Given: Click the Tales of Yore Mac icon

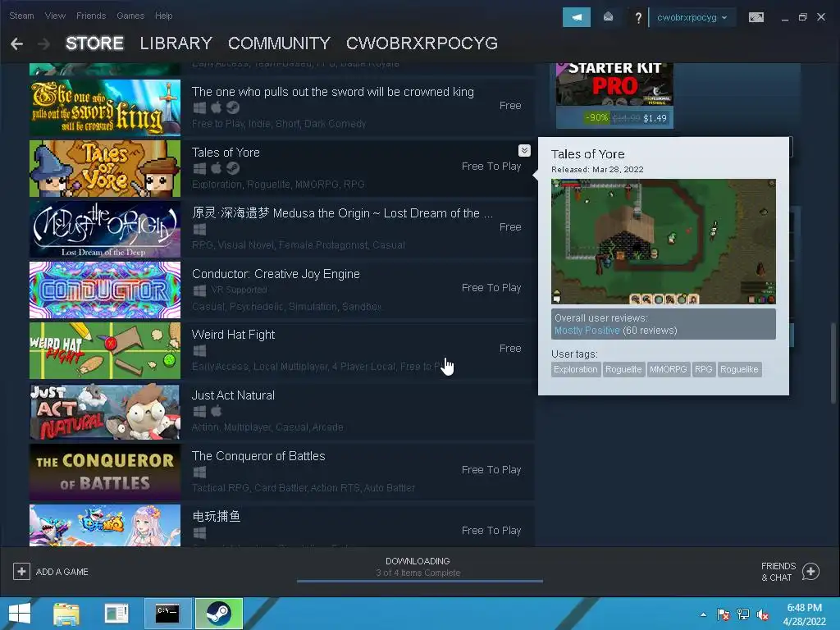Looking at the screenshot, I should tap(216, 168).
